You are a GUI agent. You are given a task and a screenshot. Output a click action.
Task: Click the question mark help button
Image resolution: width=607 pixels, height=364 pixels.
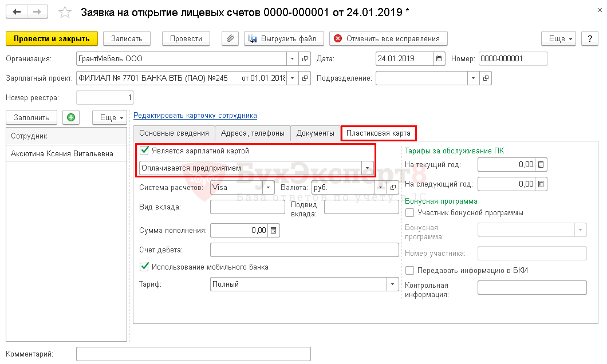click(x=590, y=38)
